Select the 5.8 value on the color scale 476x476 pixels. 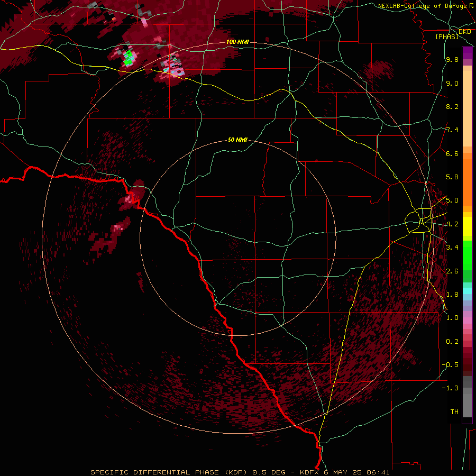(x=452, y=177)
